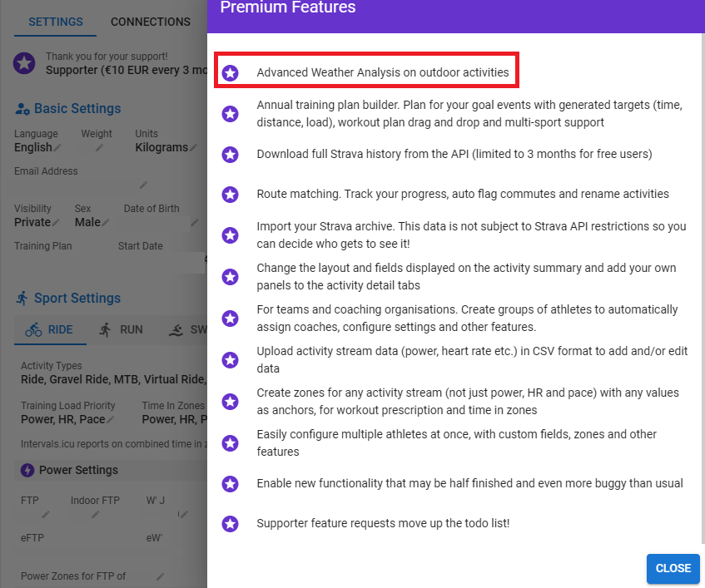Click the star icon beside Supporter feature requests

(231, 524)
